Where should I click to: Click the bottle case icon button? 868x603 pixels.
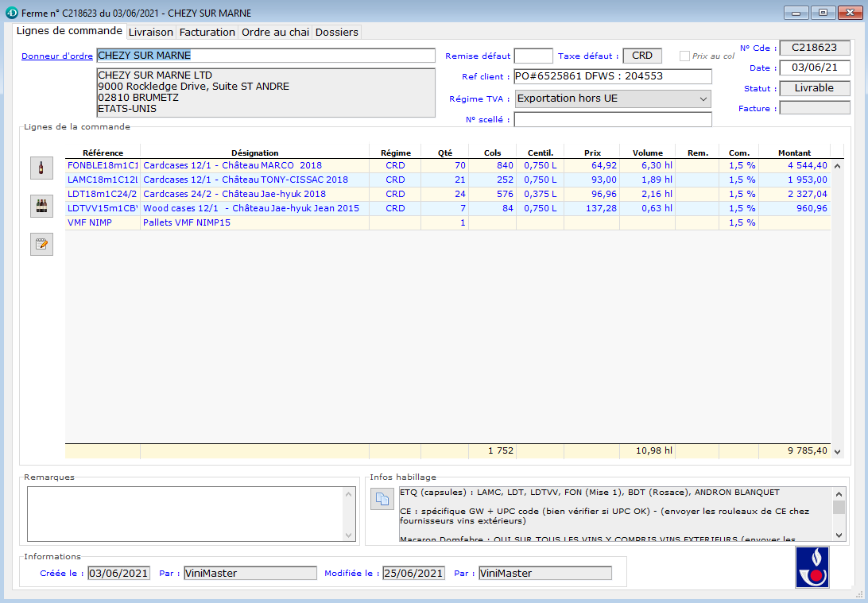pyautogui.click(x=41, y=206)
